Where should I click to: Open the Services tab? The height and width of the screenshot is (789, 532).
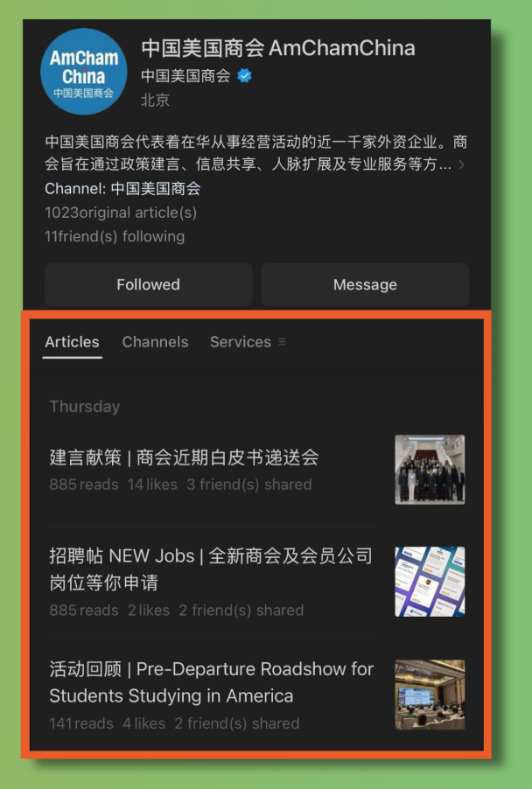coord(241,342)
